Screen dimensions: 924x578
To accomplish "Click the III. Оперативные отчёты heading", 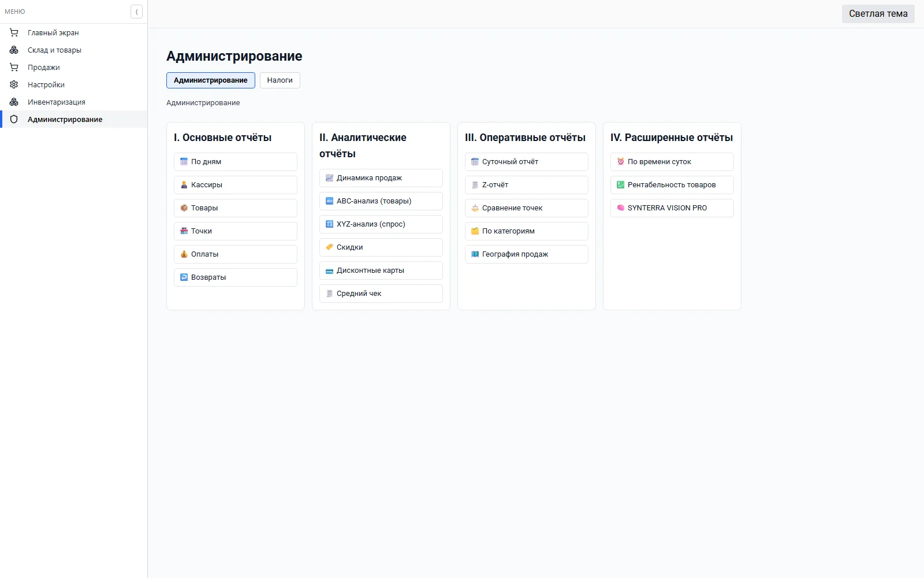I will (526, 138).
